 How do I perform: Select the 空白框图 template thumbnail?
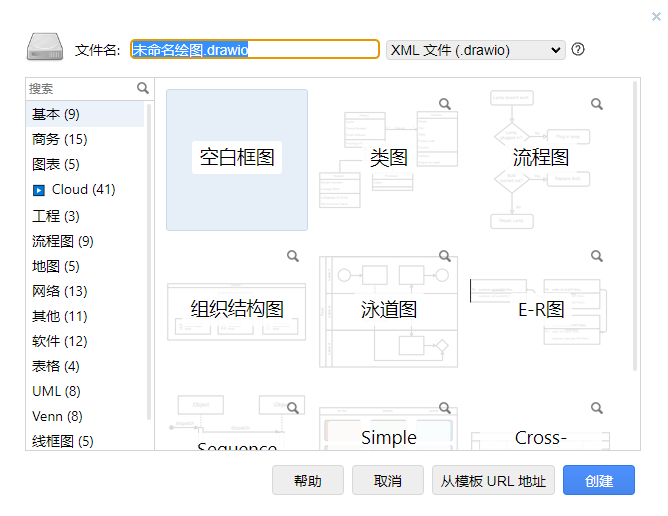coord(237,159)
